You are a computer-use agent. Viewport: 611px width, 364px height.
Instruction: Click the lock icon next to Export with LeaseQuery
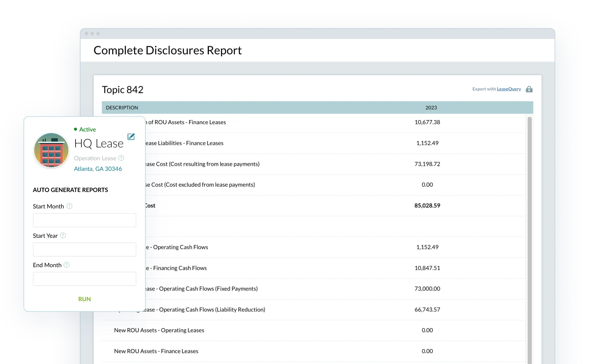click(x=530, y=89)
